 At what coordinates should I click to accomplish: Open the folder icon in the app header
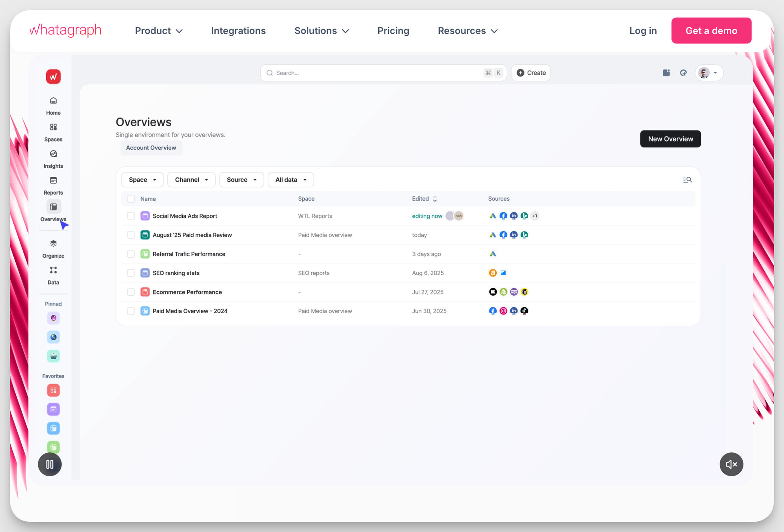[666, 73]
